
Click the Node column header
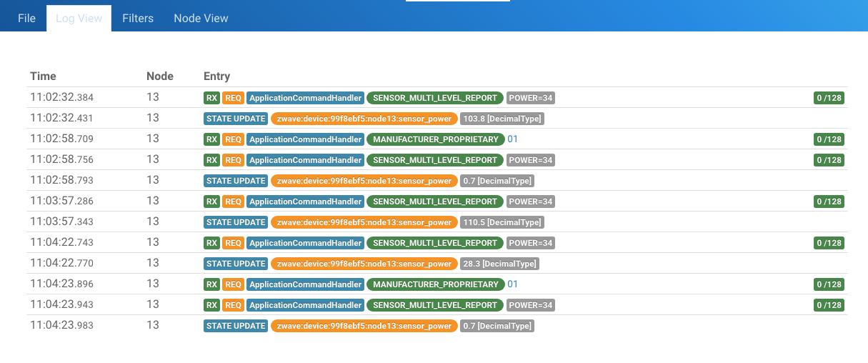[x=160, y=76]
